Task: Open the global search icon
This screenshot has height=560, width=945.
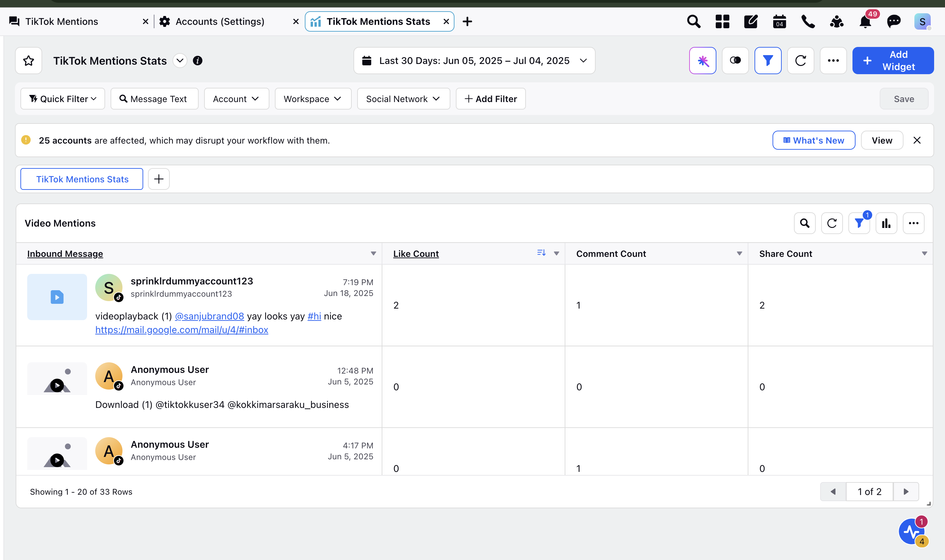Action: pyautogui.click(x=693, y=21)
